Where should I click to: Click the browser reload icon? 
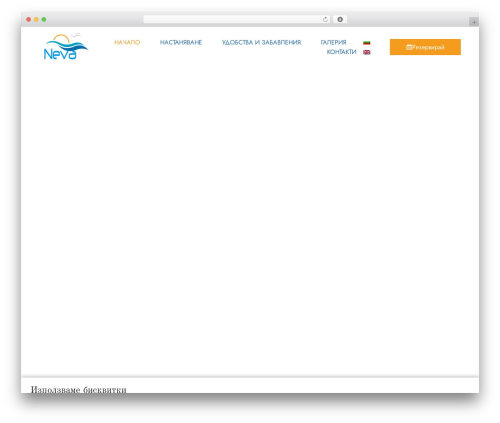click(x=325, y=19)
